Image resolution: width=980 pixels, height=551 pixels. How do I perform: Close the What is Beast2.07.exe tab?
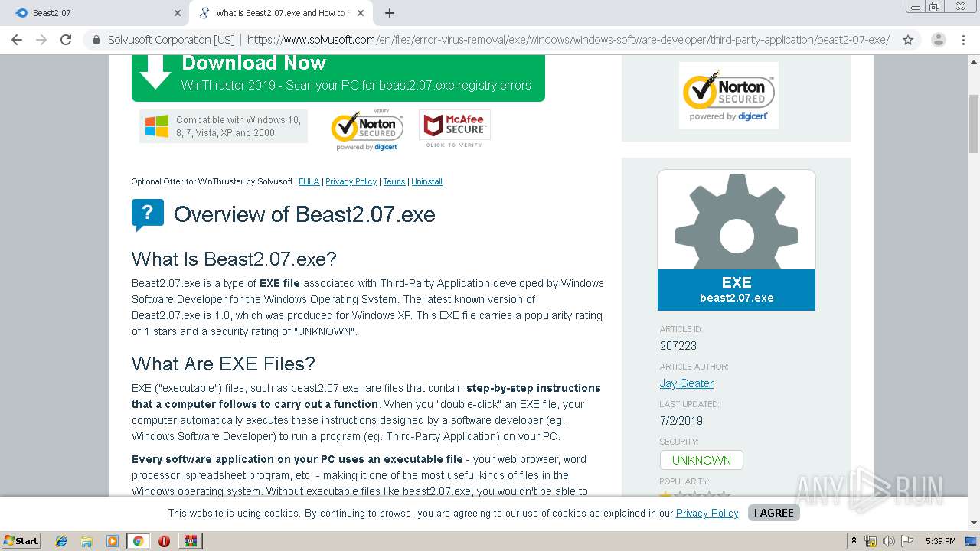(x=361, y=13)
